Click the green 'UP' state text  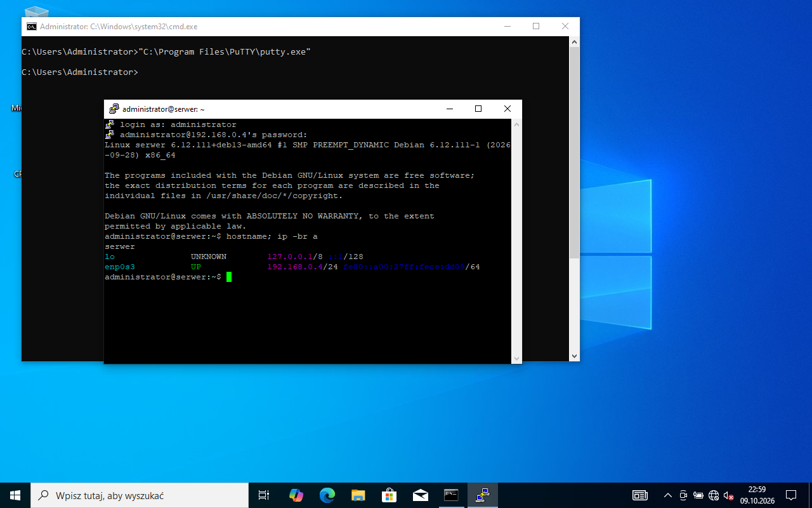196,267
